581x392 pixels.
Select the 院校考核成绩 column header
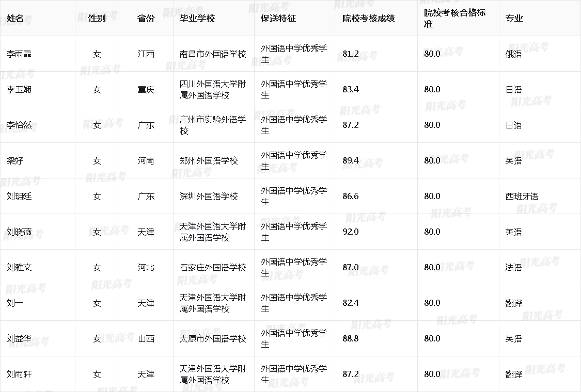pyautogui.click(x=369, y=19)
